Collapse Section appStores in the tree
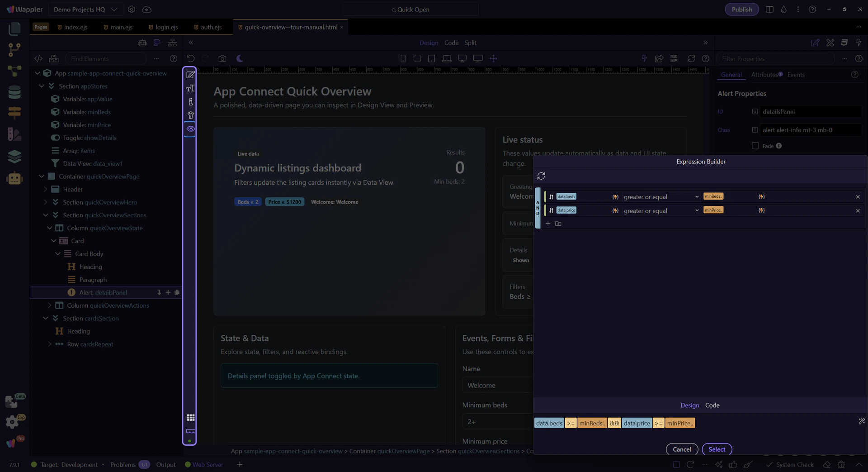Screen dimensions: 868x472 42,86
